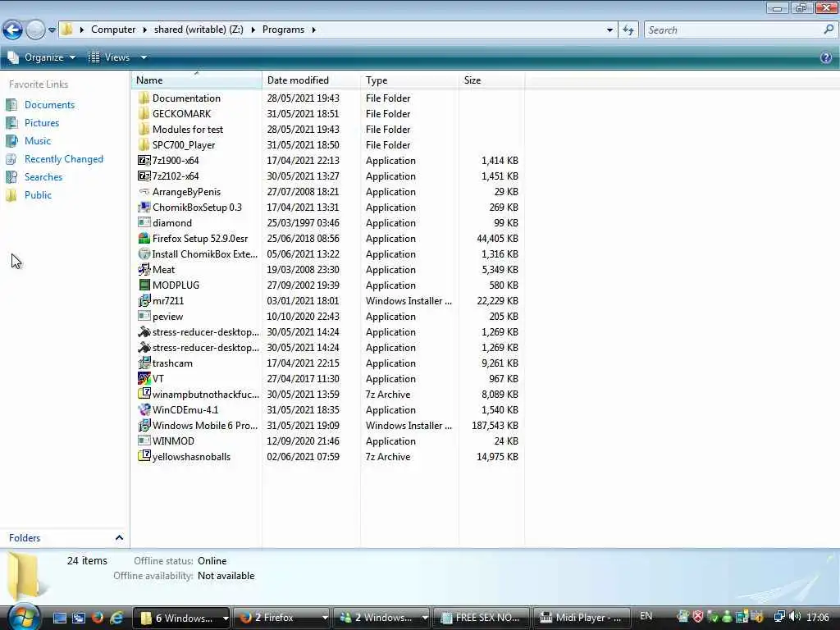Select the Modules for test folder icon
This screenshot has height=630, width=840.
pyautogui.click(x=144, y=129)
